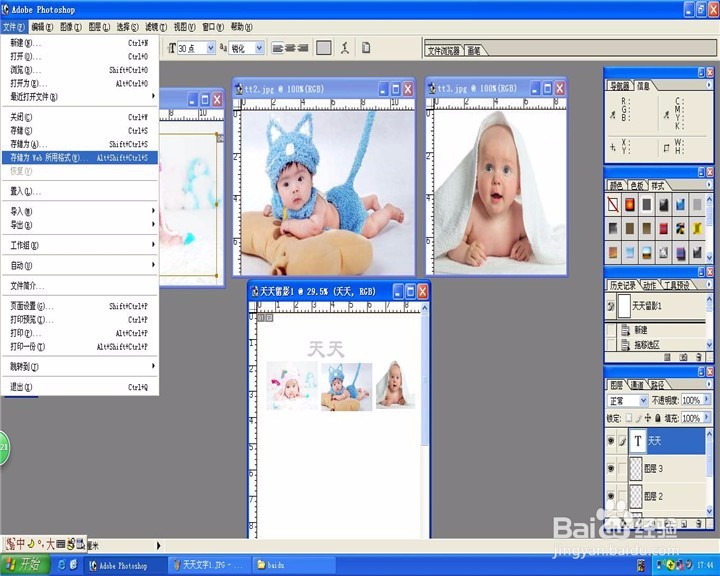This screenshot has height=576, width=720.
Task: Apply the yellow style swatch
Action: pyautogui.click(x=697, y=228)
